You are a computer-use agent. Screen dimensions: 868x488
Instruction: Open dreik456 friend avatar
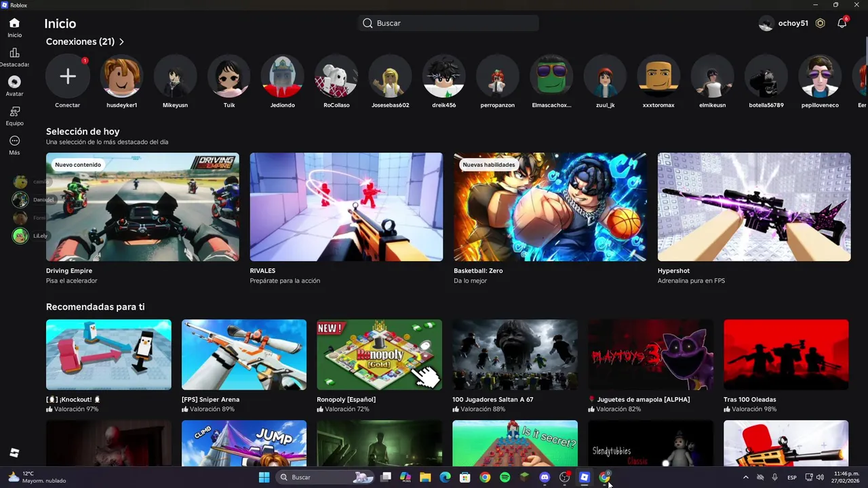(x=444, y=77)
